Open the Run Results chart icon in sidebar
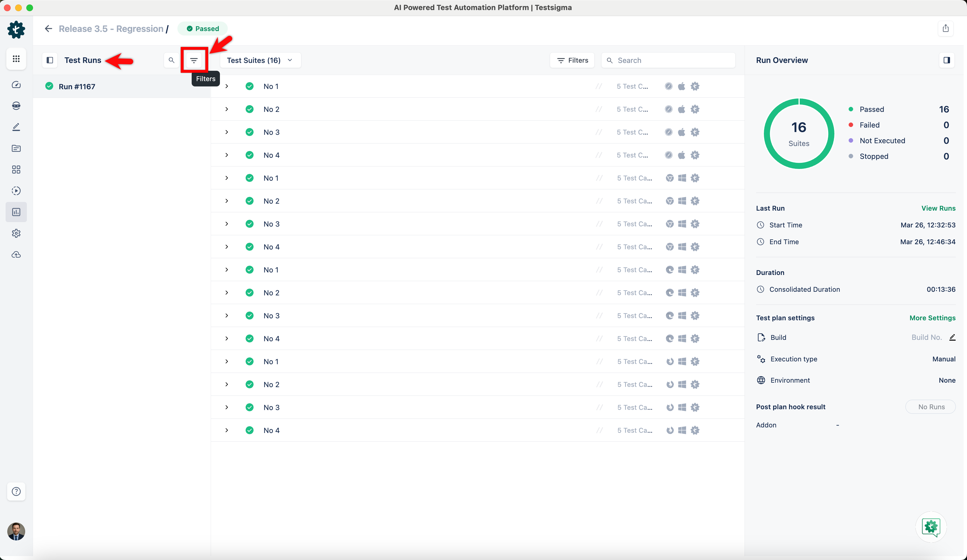This screenshot has height=560, width=967. pyautogui.click(x=16, y=212)
